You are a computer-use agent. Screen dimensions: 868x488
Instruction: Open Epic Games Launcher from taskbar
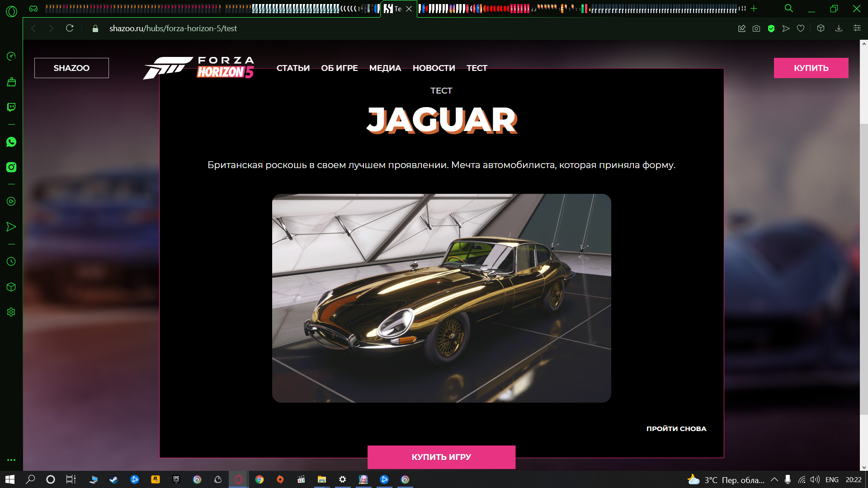coord(176,479)
